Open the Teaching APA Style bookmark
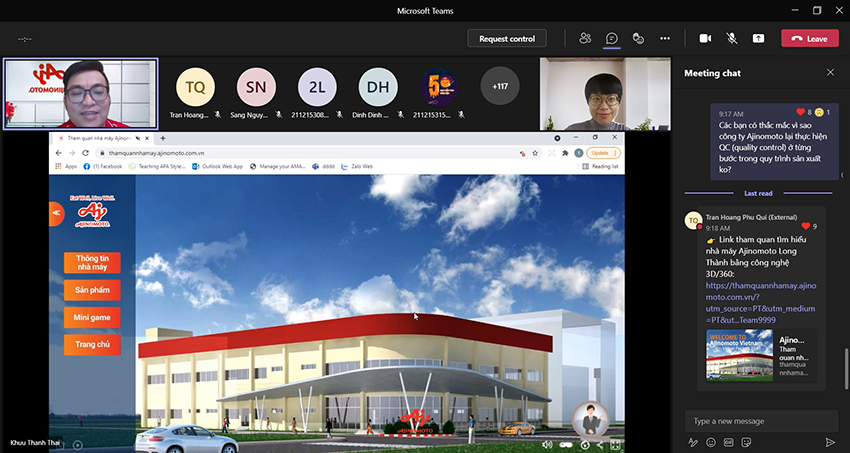Image resolution: width=850 pixels, height=453 pixels. coord(157,166)
